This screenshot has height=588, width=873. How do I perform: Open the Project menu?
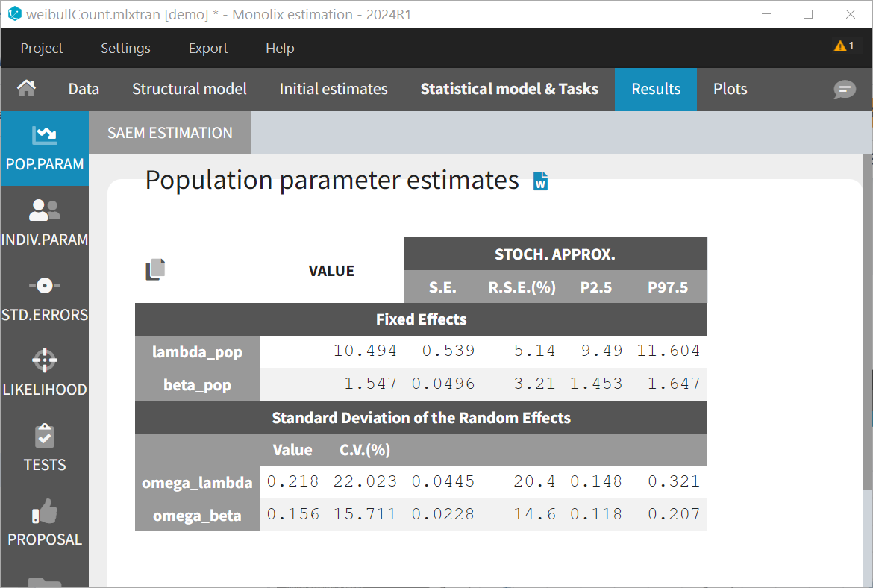tap(42, 49)
